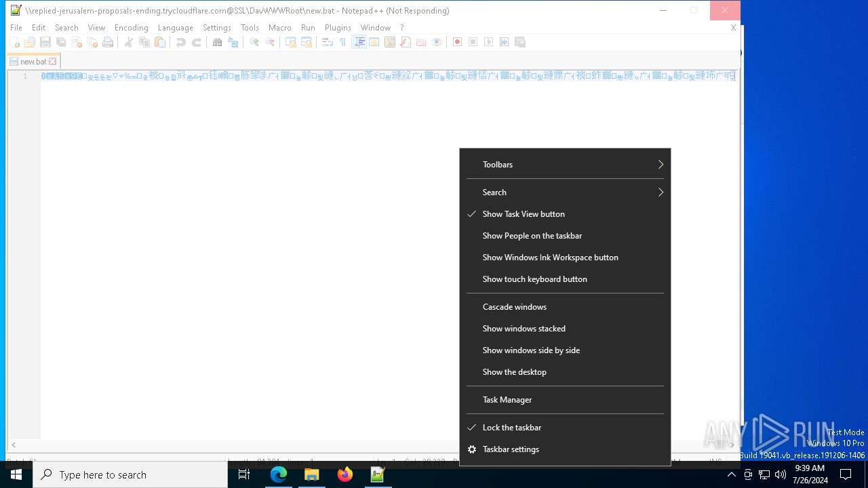Click the horizontal scrollbar left arrow
This screenshot has width=868, height=488.
pyautogui.click(x=14, y=445)
